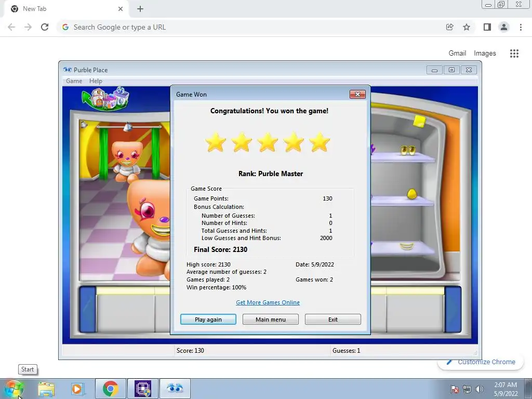
Task: Open the Gmail link
Action: pyautogui.click(x=457, y=54)
